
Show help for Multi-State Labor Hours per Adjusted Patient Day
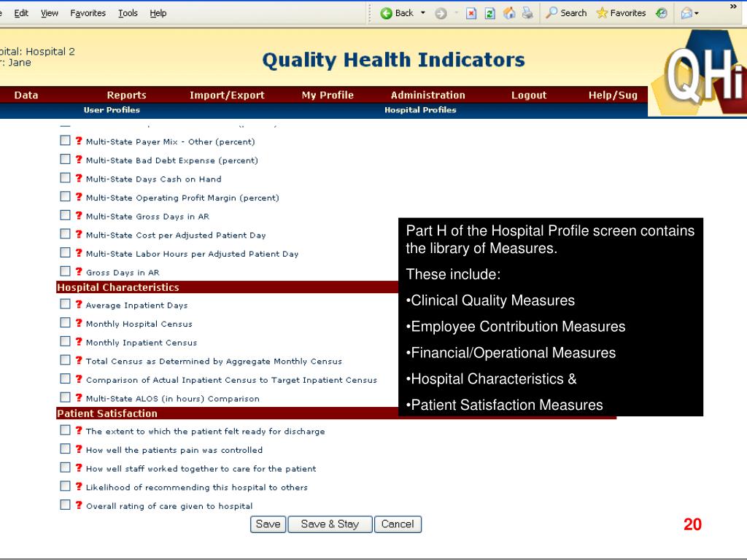click(x=79, y=253)
